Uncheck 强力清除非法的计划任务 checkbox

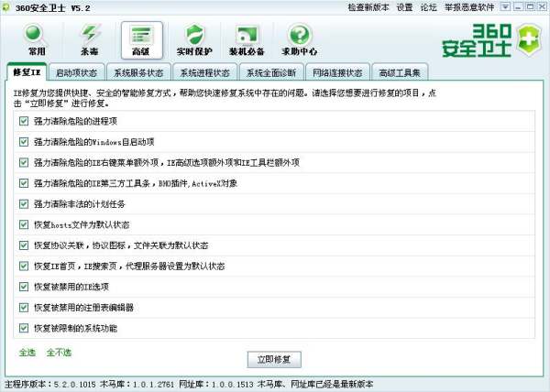pos(24,204)
